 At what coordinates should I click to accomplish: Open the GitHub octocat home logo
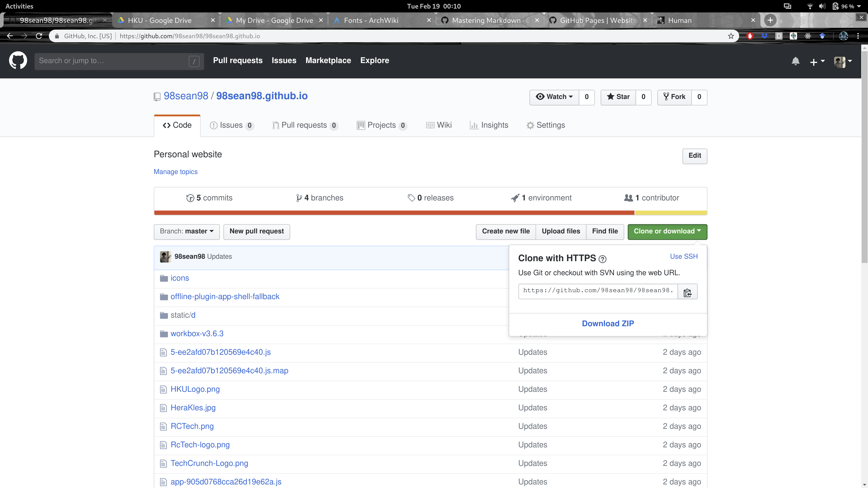click(x=18, y=61)
